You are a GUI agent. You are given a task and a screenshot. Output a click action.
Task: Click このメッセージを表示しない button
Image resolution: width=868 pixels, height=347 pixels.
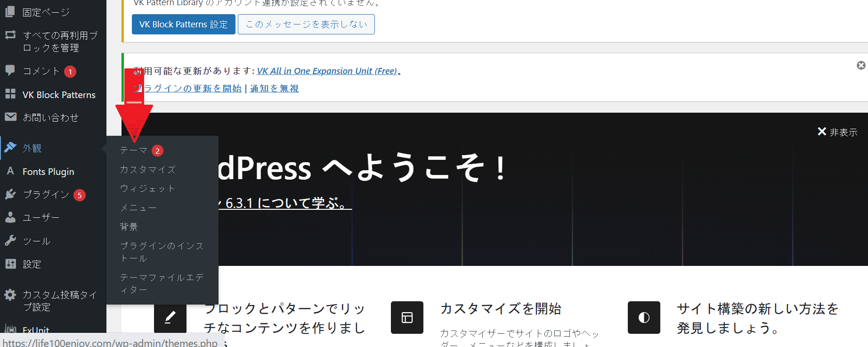pyautogui.click(x=307, y=25)
